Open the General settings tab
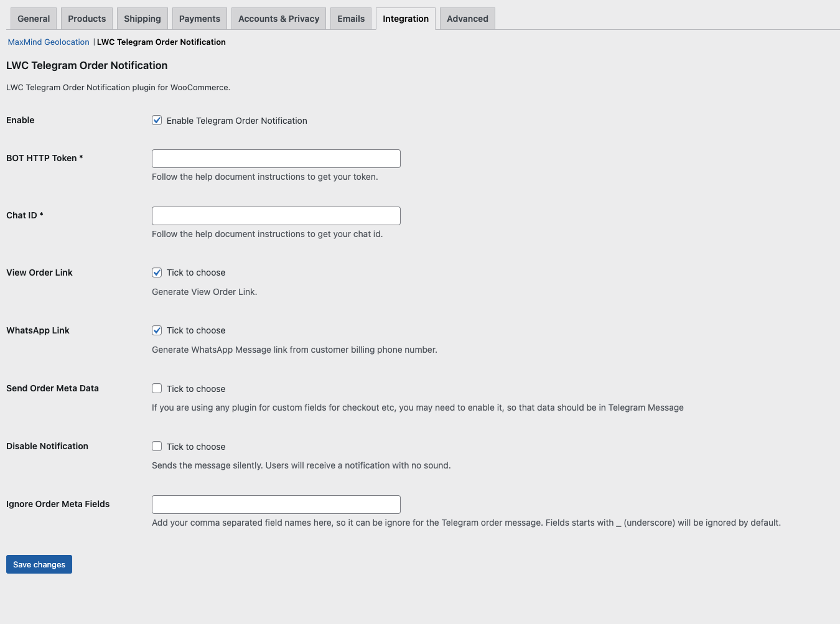 pos(34,19)
